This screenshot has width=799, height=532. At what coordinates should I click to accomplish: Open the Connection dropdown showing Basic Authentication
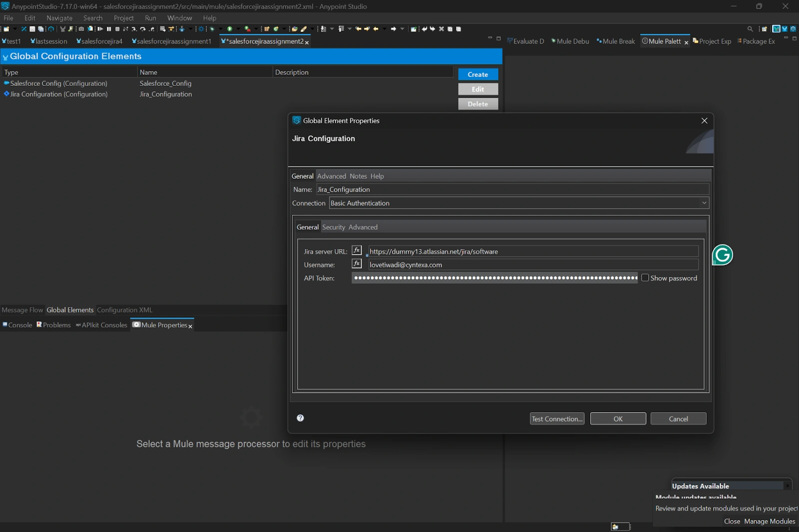coord(519,203)
